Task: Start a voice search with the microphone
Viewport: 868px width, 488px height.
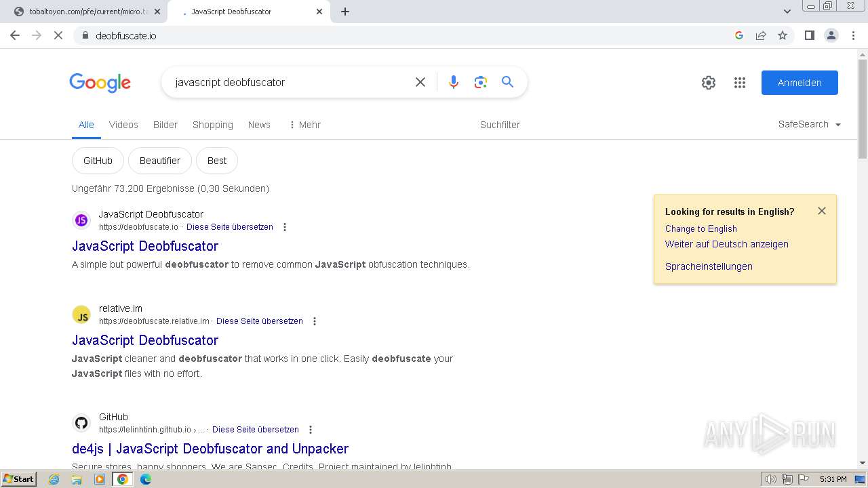Action: point(454,82)
